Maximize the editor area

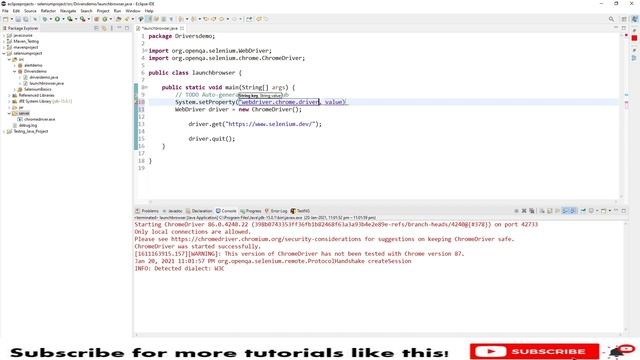click(x=624, y=28)
